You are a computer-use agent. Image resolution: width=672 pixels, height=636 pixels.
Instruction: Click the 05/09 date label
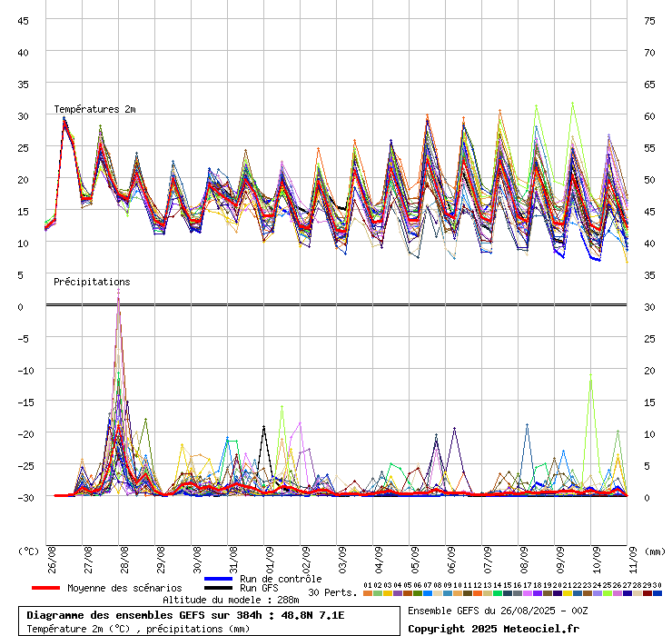click(415, 560)
